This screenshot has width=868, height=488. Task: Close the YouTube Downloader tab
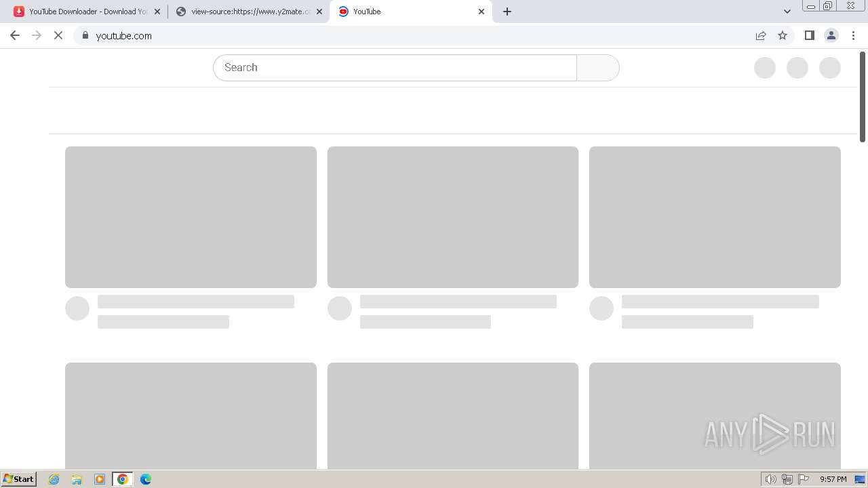coord(157,12)
